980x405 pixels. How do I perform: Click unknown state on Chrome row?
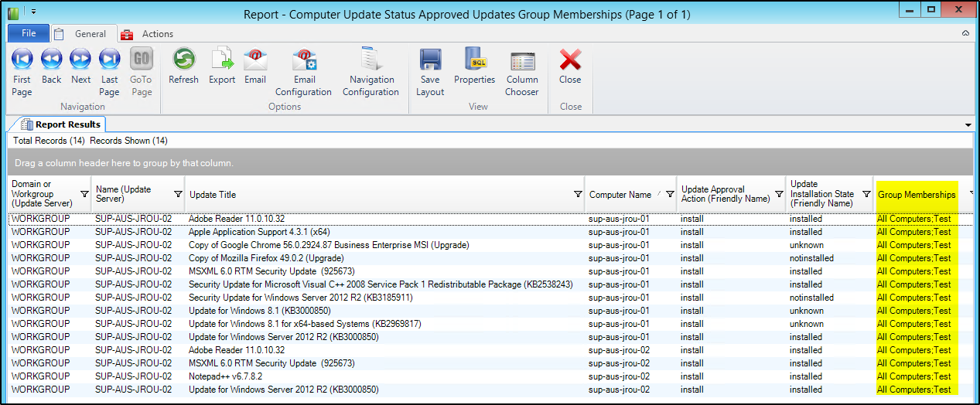coord(807,245)
